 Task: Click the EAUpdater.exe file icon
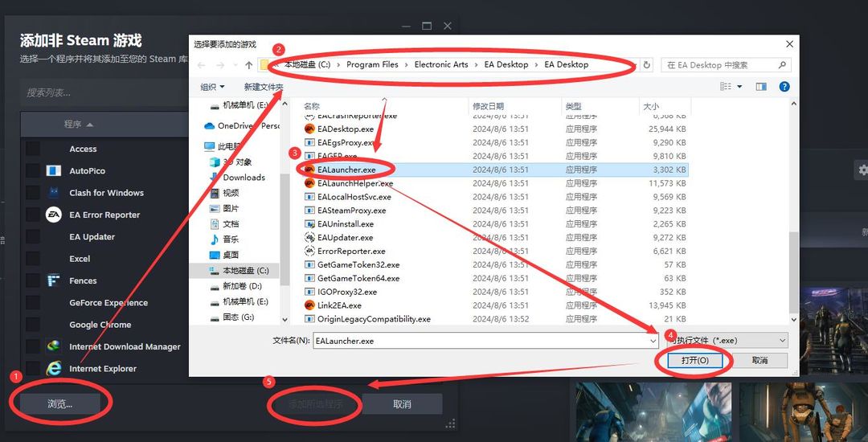[x=309, y=237]
